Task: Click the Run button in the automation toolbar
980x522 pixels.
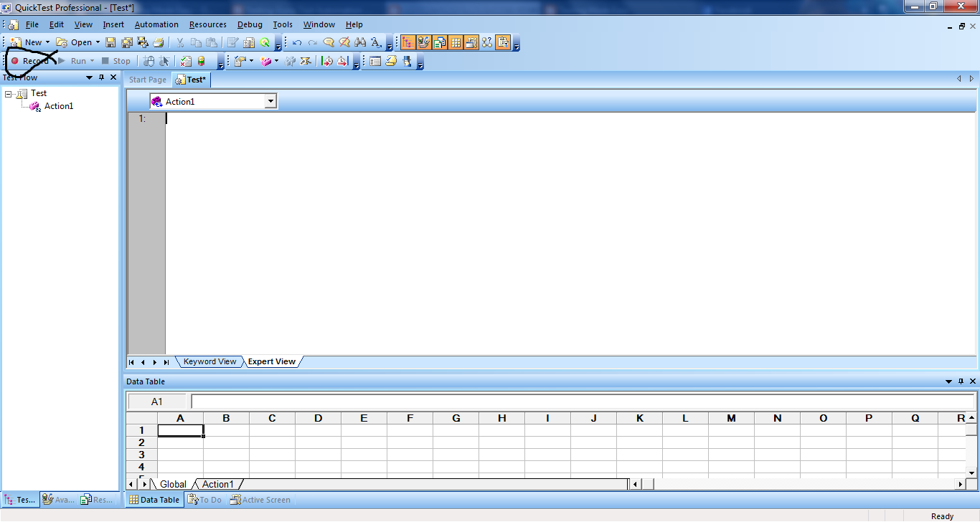Action: tap(72, 61)
